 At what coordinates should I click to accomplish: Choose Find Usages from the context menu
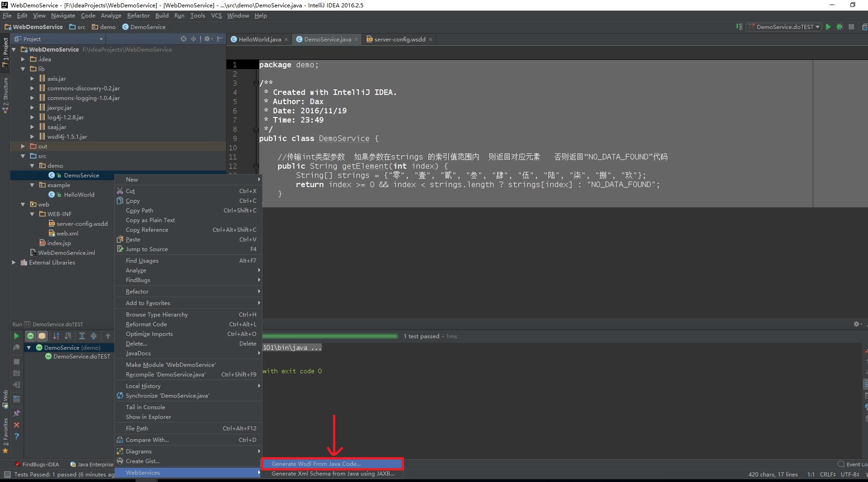click(188, 260)
